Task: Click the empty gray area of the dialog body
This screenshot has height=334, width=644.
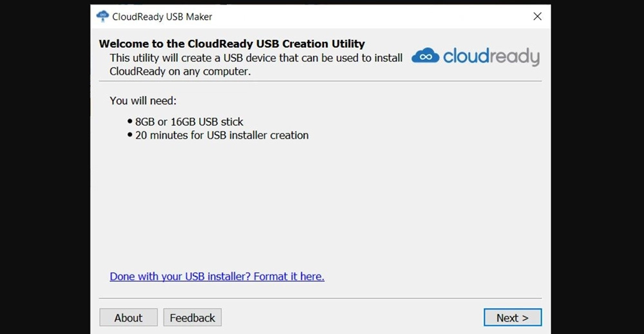Action: 320,206
